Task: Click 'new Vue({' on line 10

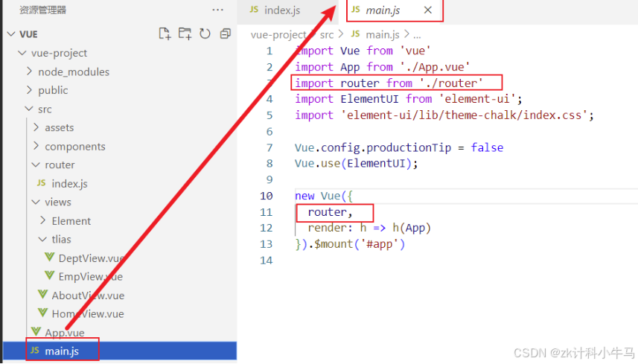Action: pos(324,196)
